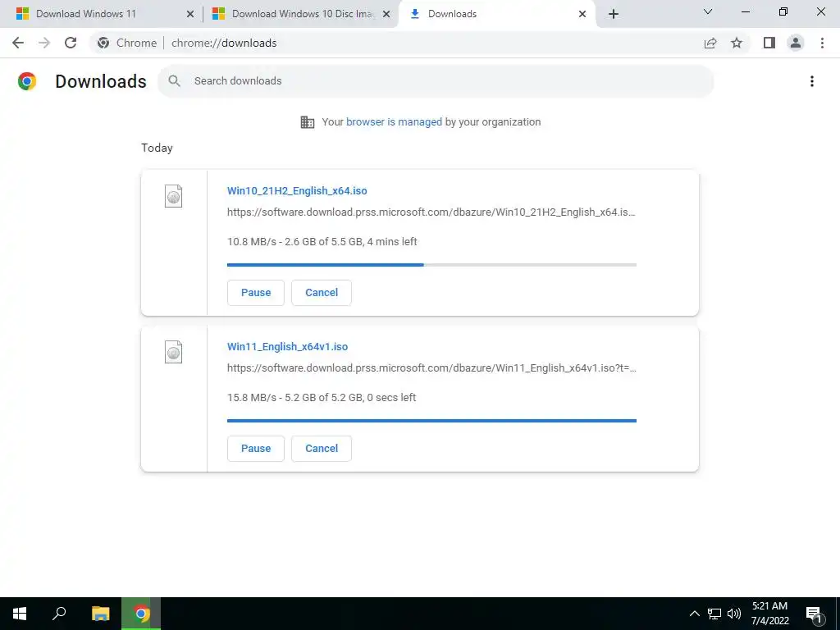Viewport: 840px width, 630px height.
Task: Open the side panel icon
Action: click(769, 43)
